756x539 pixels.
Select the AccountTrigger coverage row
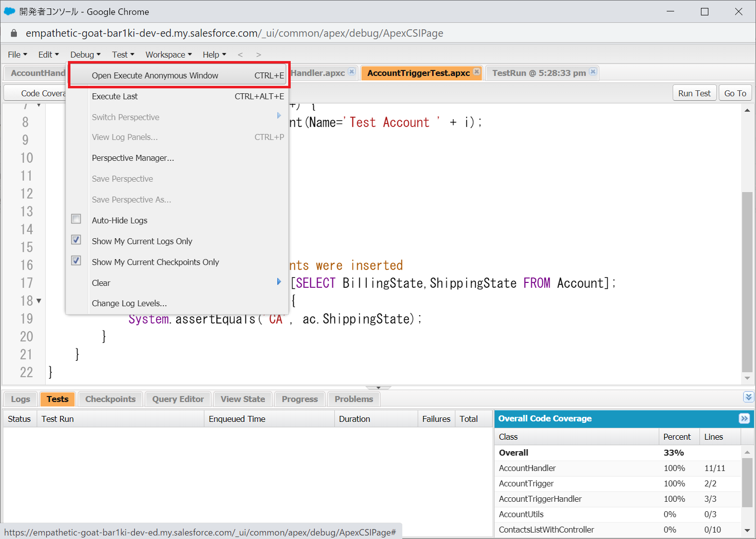pos(618,483)
